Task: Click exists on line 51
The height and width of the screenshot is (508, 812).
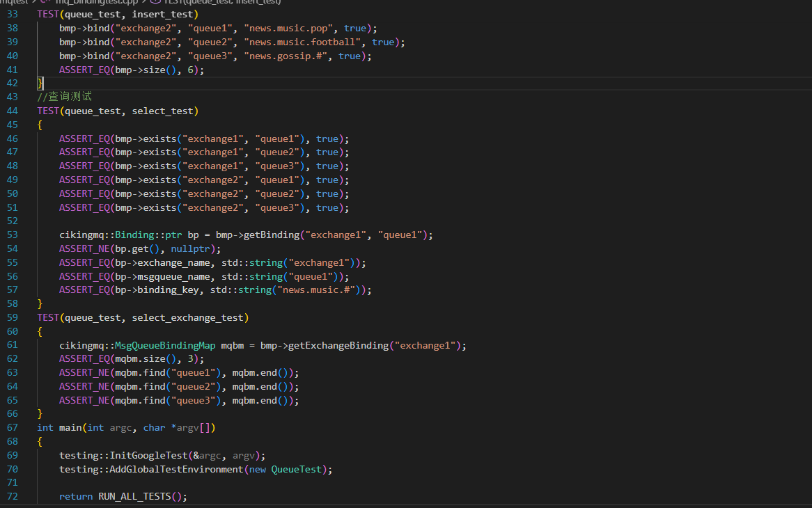Action: pos(159,207)
